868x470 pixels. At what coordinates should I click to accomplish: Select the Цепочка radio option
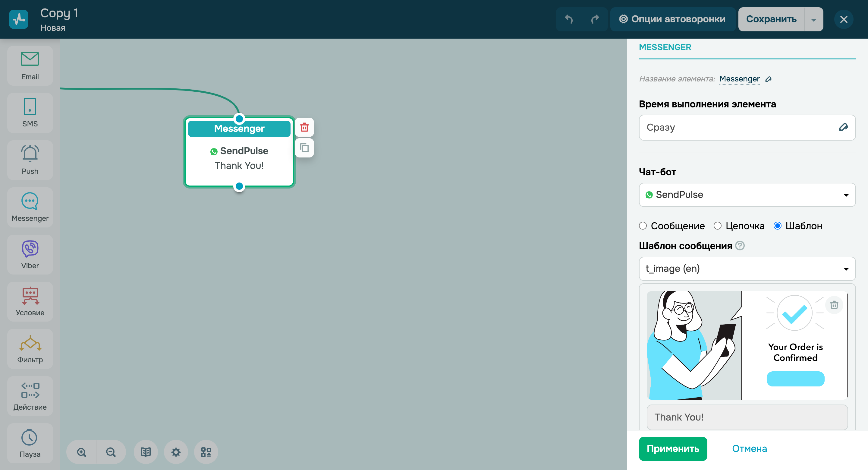(x=718, y=226)
